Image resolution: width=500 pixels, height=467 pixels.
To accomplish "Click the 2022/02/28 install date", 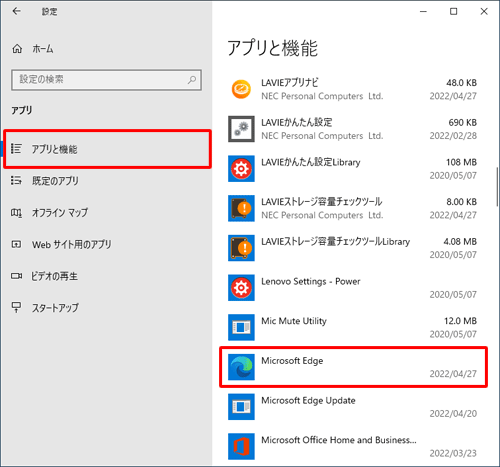I will coord(453,136).
